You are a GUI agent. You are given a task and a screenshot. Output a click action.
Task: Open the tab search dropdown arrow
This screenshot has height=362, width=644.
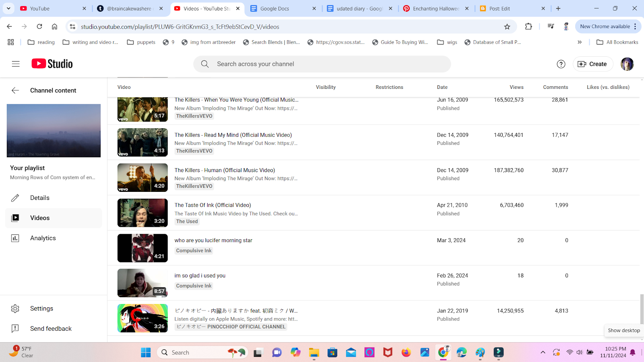8,8
